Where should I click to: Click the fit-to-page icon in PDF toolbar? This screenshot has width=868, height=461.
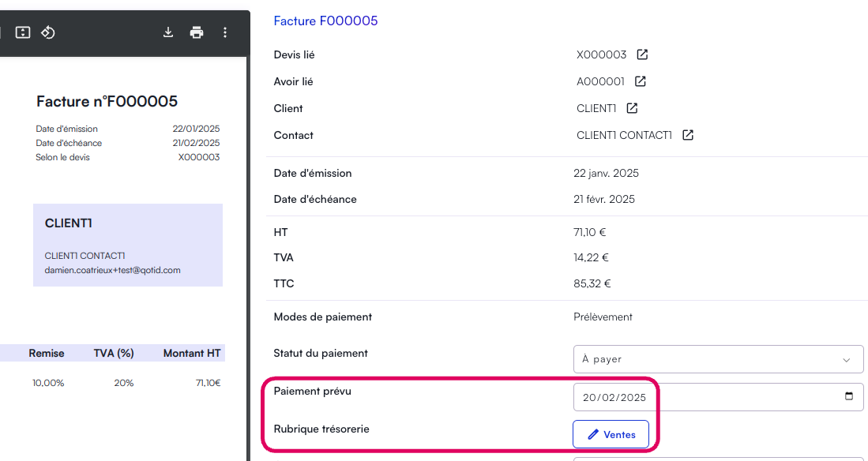tap(23, 32)
